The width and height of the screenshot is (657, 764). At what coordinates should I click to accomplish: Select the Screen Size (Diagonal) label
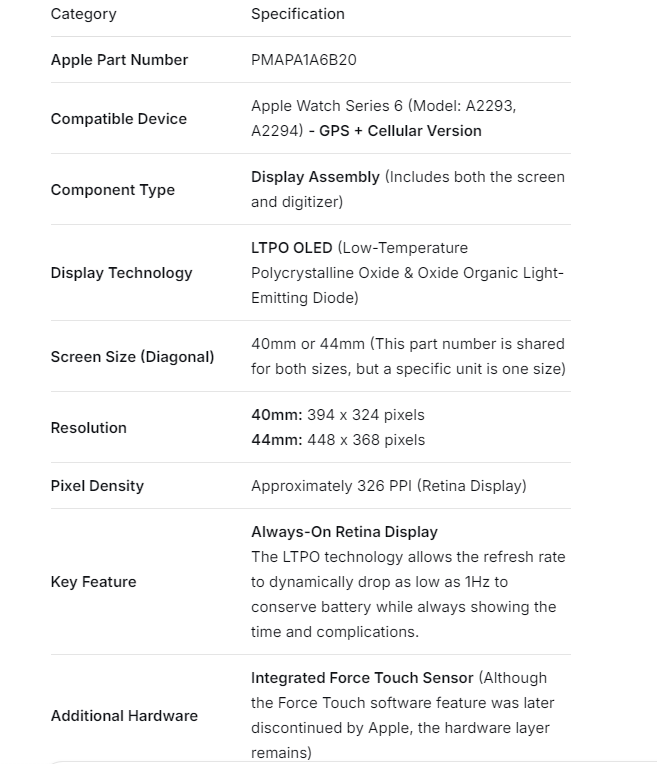[x=132, y=356]
